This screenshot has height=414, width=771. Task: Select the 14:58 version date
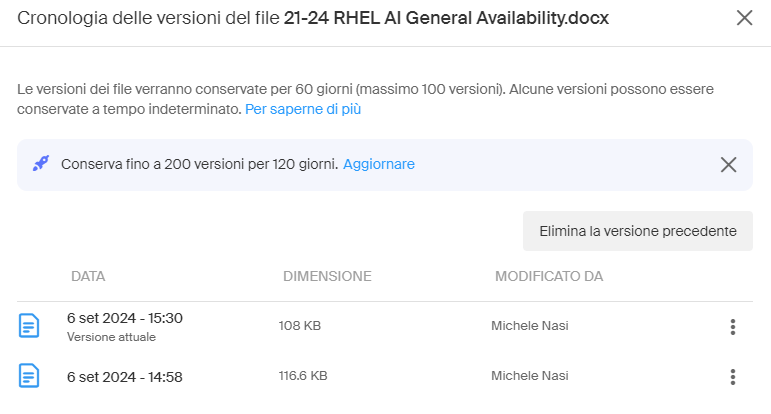point(125,377)
